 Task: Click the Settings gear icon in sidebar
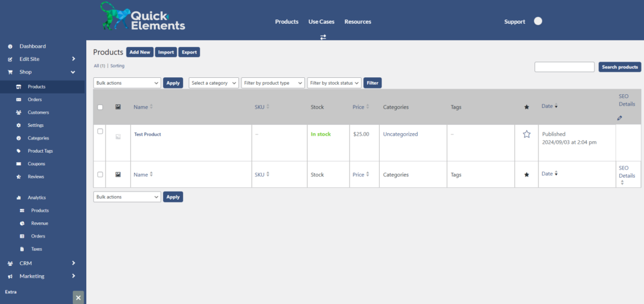click(x=18, y=125)
